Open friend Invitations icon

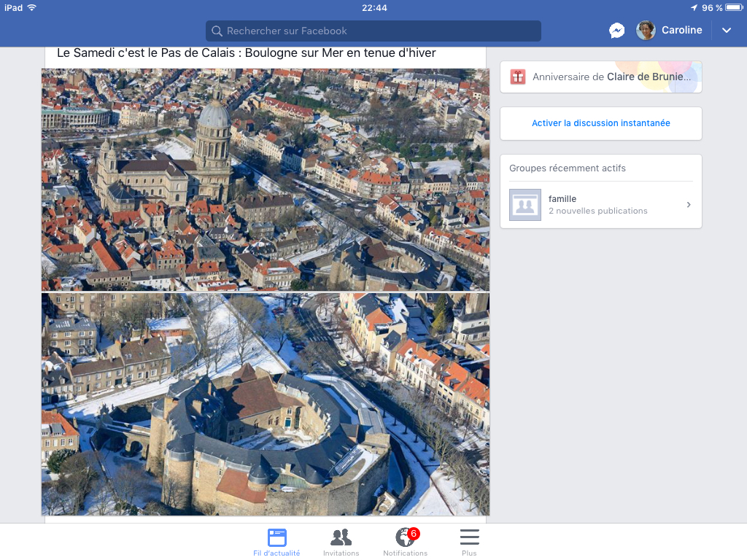(341, 538)
